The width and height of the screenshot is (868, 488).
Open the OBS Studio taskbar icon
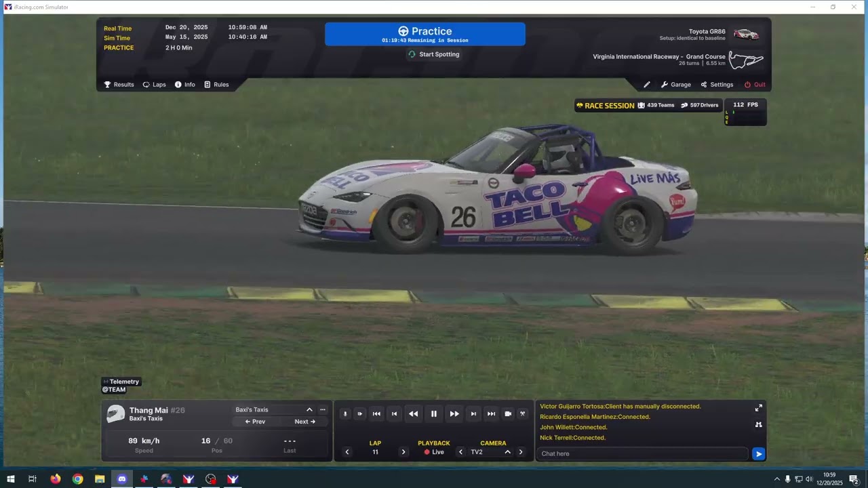(211, 479)
